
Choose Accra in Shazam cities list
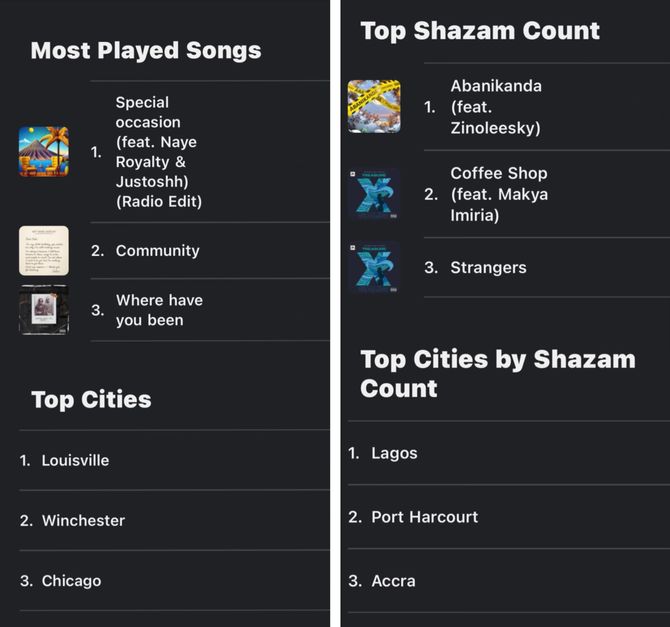(x=393, y=581)
